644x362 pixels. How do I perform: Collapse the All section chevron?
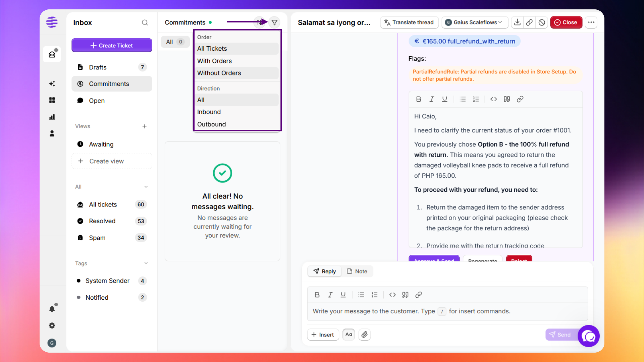(146, 187)
